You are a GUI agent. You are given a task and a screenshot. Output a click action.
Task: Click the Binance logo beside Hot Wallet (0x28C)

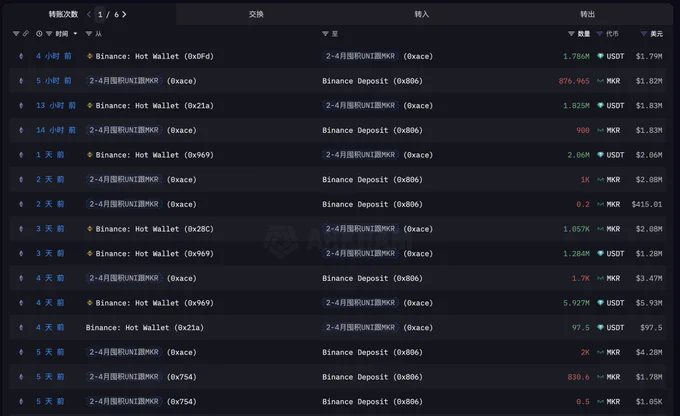[90, 229]
